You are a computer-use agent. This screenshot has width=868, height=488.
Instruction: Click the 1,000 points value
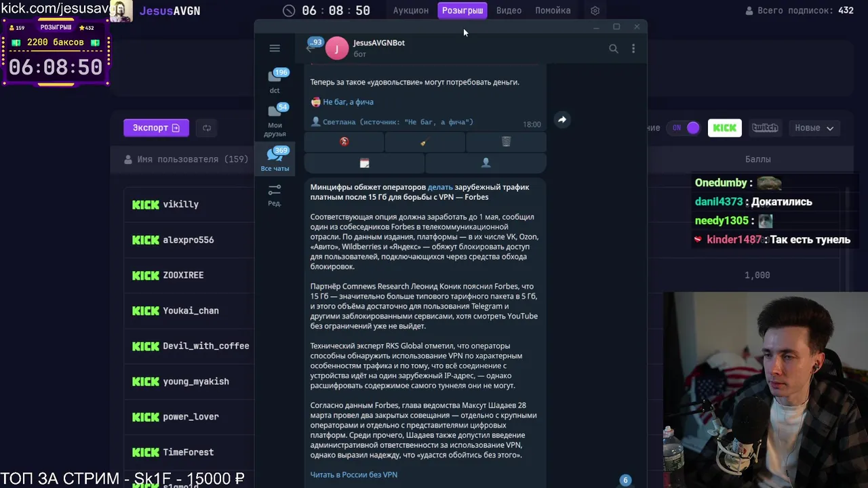tap(757, 275)
